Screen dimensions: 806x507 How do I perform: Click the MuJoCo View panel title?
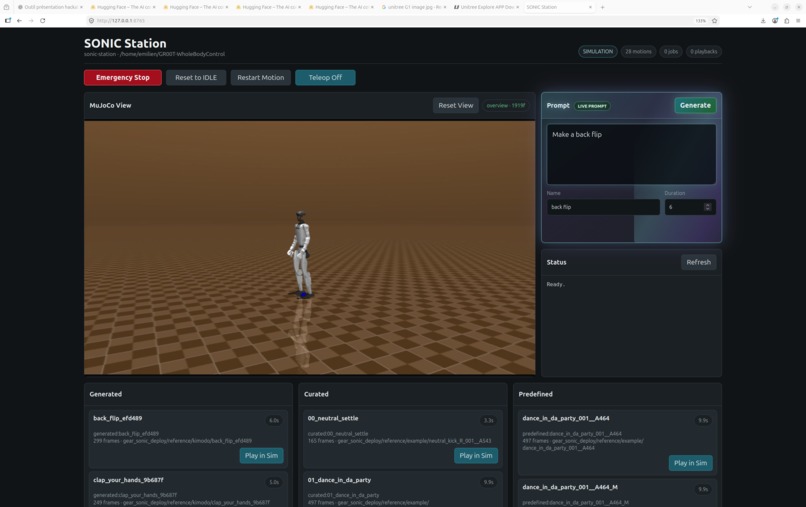(x=110, y=105)
